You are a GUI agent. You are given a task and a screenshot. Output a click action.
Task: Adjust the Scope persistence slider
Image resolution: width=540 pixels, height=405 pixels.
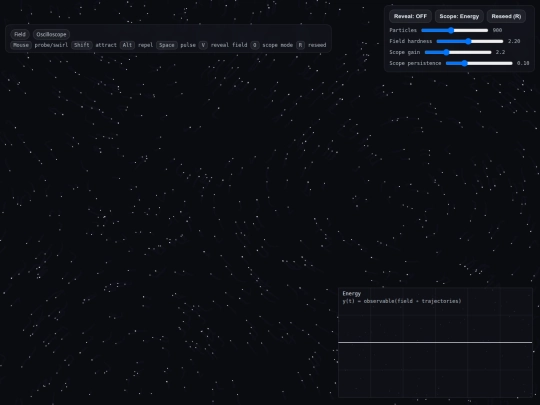pyautogui.click(x=479, y=63)
